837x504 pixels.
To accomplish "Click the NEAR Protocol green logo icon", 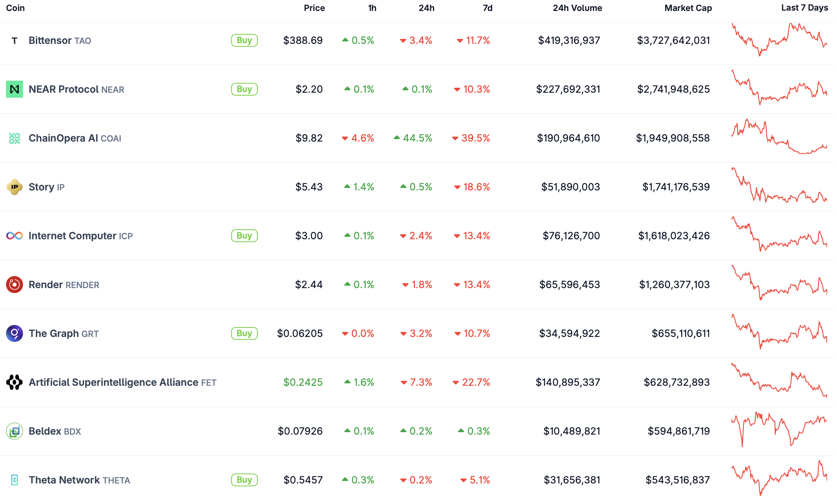I will 15,89.
